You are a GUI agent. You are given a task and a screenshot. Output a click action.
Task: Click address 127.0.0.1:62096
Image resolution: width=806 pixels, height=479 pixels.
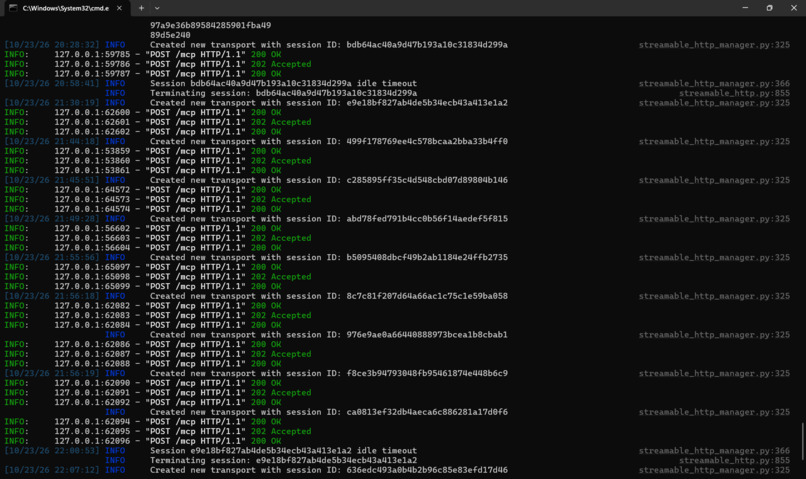[92, 441]
